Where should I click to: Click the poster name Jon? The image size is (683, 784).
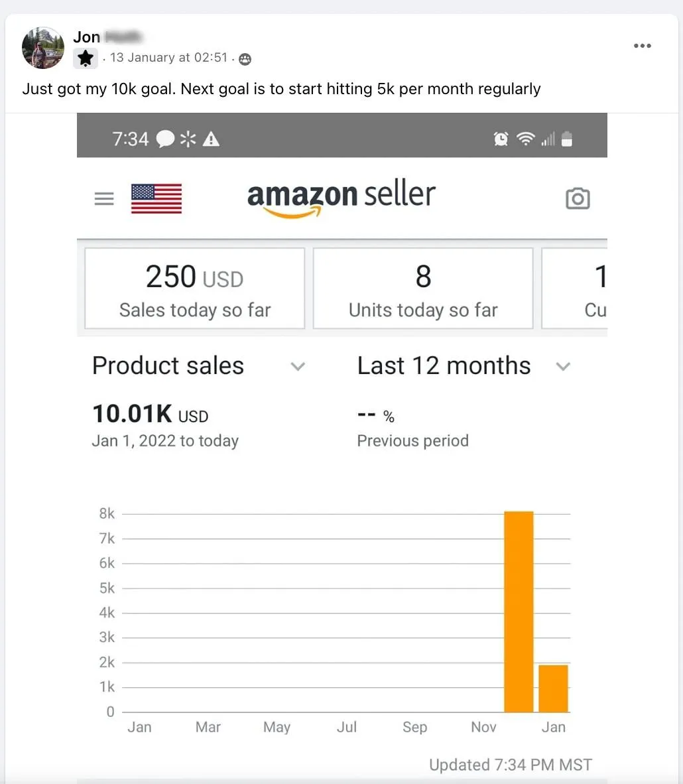click(87, 37)
